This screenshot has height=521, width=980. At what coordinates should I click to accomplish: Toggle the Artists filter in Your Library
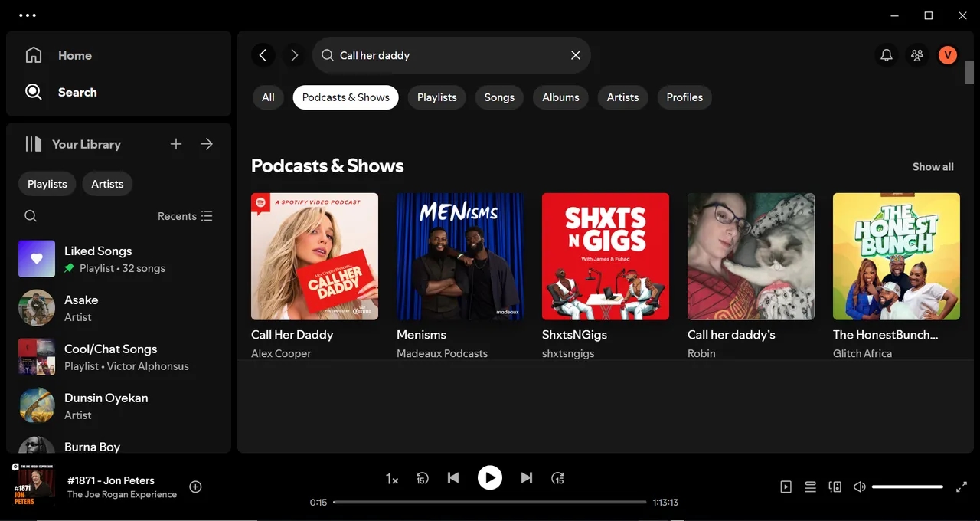tap(107, 184)
